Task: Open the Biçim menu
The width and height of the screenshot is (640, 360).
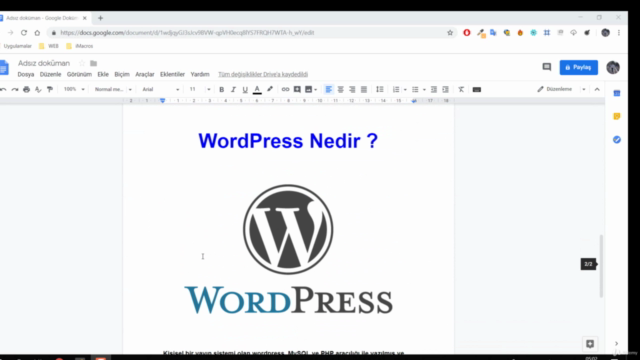Action: [x=122, y=74]
